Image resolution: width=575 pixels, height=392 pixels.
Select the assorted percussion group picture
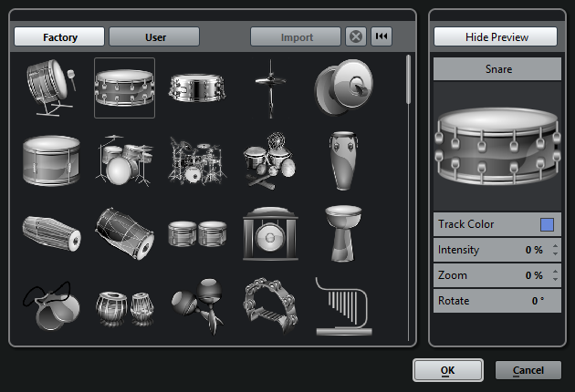click(x=271, y=160)
